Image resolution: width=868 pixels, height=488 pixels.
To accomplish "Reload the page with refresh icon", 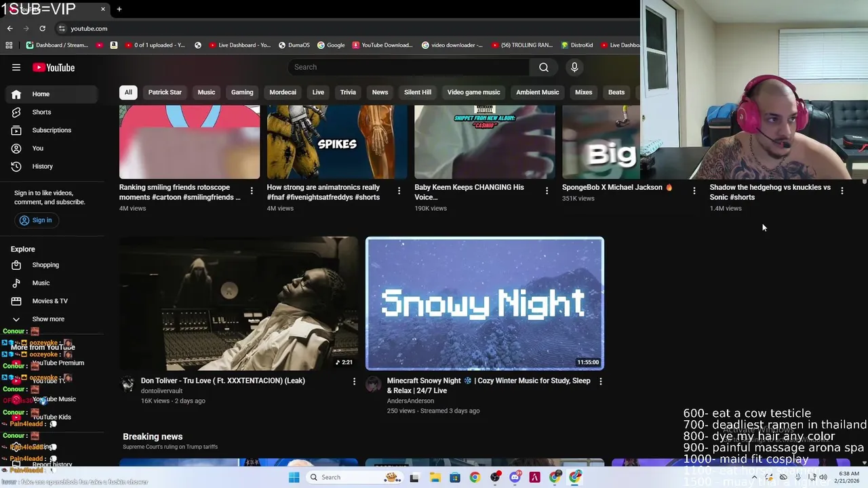I will (42, 28).
